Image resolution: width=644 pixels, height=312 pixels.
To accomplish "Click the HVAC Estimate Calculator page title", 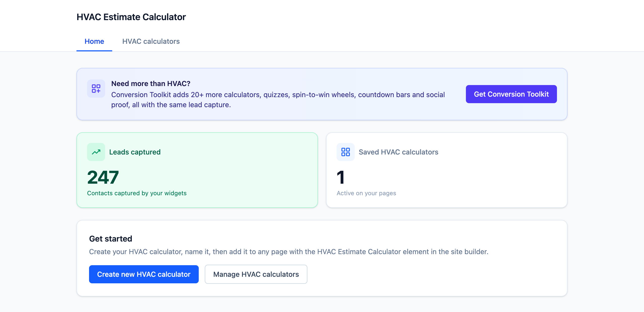I will click(x=131, y=17).
